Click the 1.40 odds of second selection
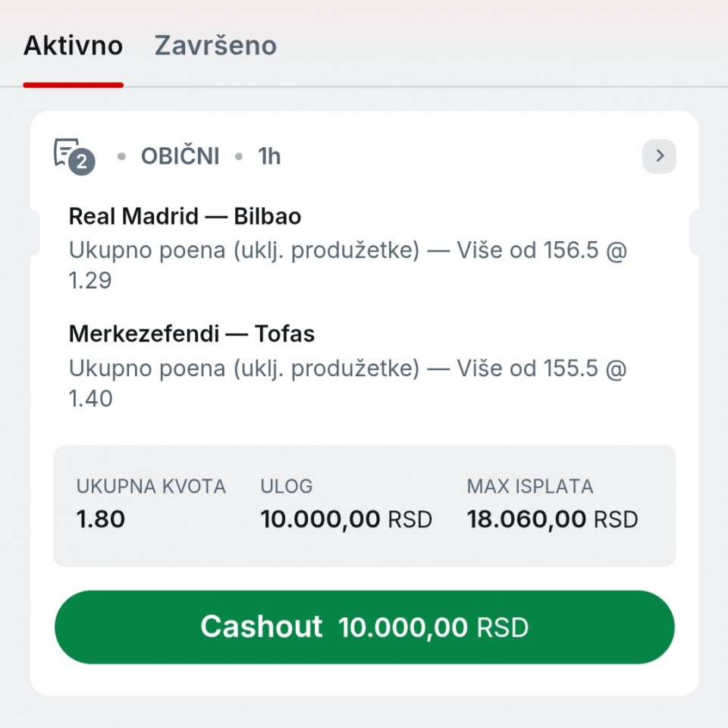 click(x=90, y=399)
